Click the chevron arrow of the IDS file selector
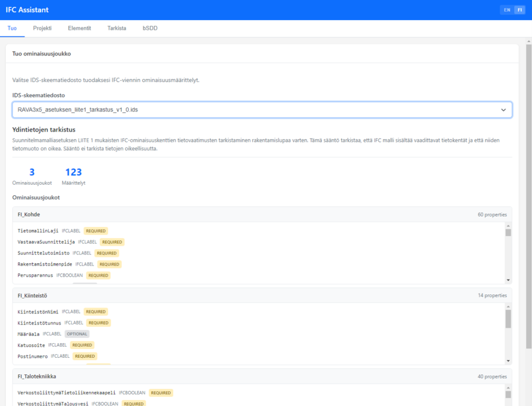Screen dimensions: 532x406 point(503,110)
